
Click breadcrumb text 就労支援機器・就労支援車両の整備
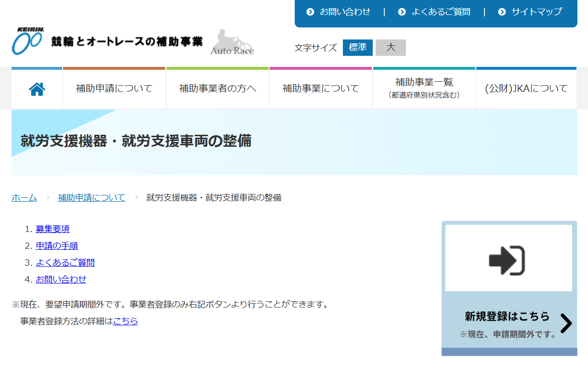pos(214,197)
